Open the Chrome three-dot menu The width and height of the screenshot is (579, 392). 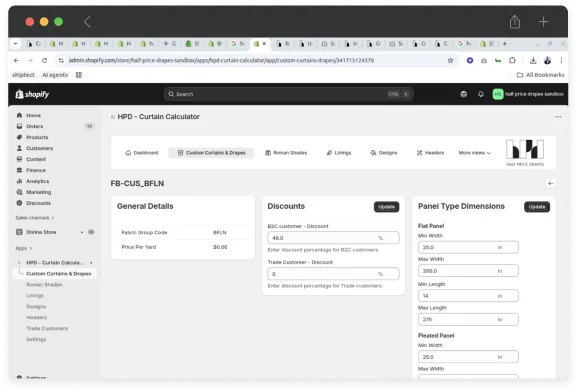[561, 60]
